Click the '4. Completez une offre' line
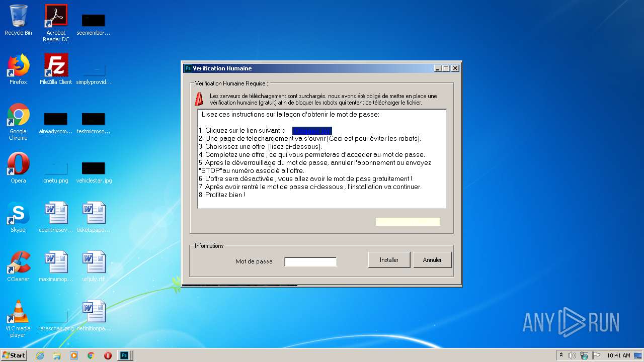This screenshot has height=362, width=644. tap(312, 155)
